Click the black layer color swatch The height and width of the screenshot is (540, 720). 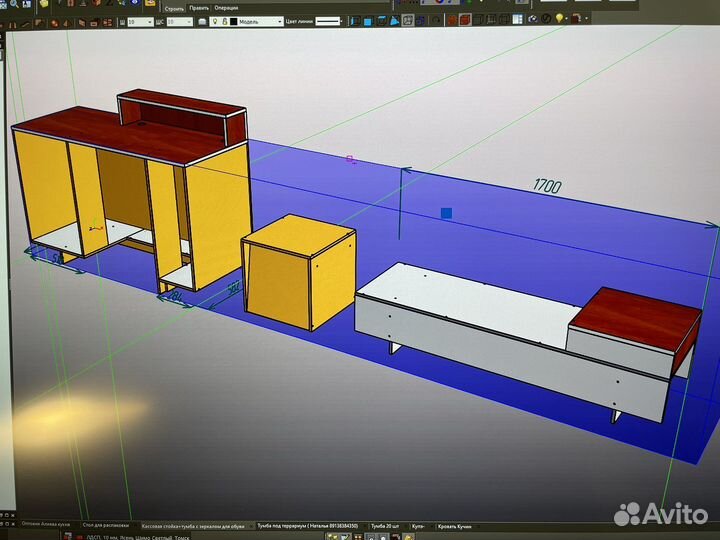click(234, 21)
